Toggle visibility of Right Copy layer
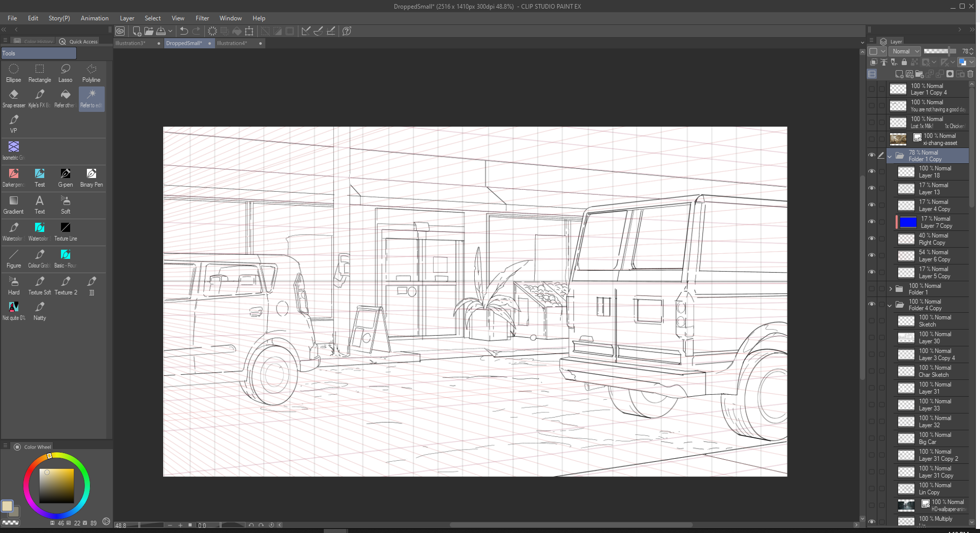 (872, 239)
